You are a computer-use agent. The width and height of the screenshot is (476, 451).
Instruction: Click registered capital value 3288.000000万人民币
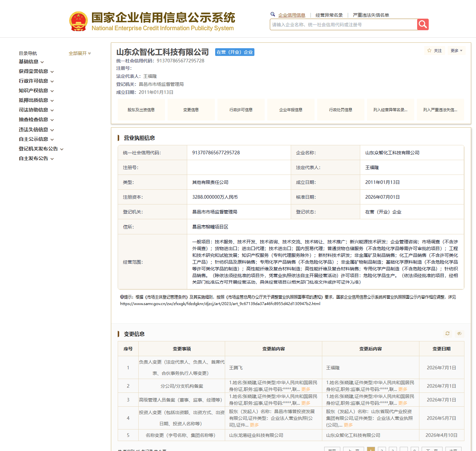click(x=215, y=197)
